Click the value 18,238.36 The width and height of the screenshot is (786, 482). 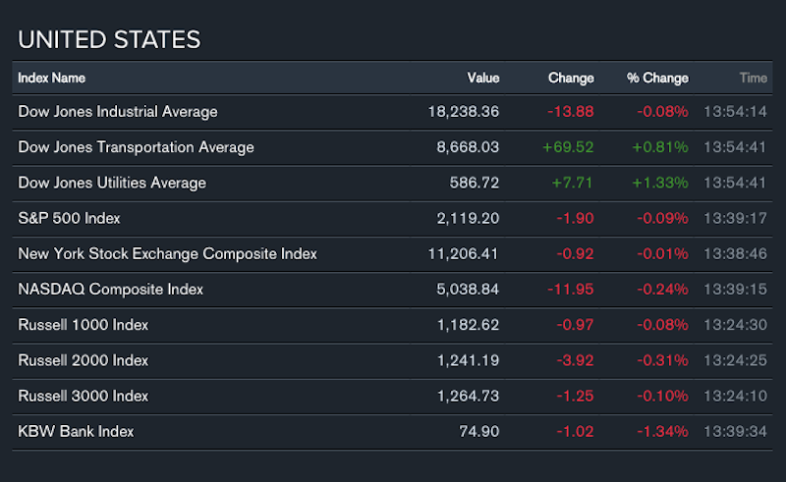[x=464, y=112]
